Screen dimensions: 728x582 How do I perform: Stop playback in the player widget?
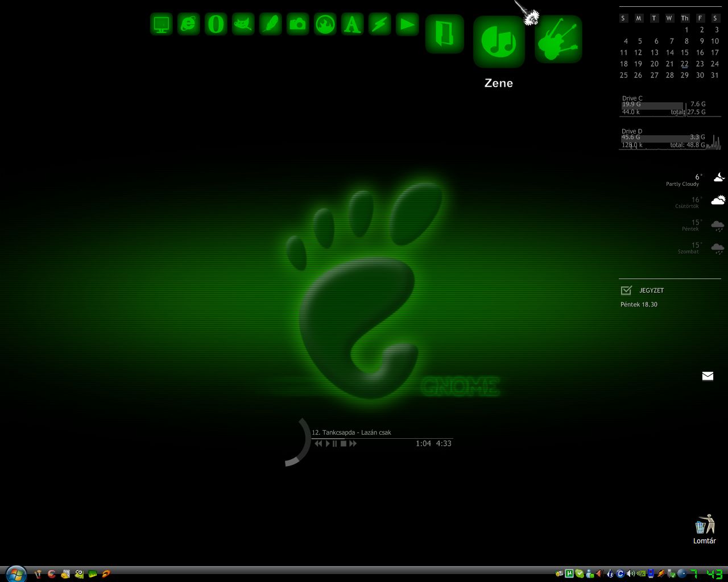[x=344, y=443]
